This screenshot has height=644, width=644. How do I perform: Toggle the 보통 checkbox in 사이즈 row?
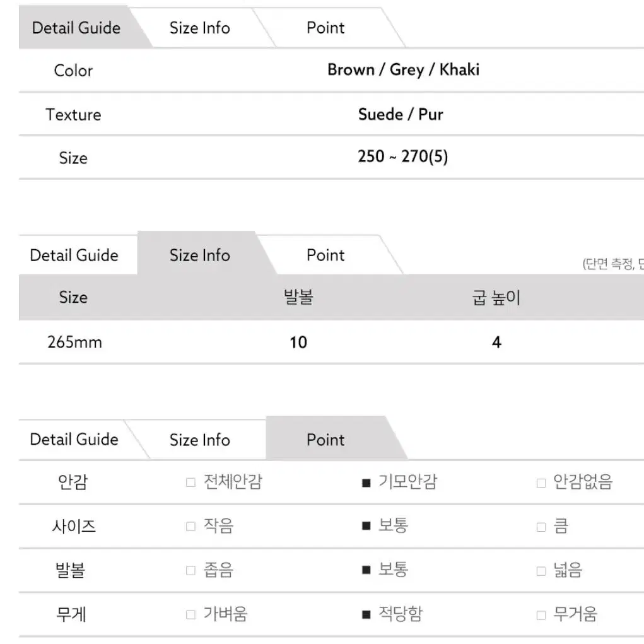(x=366, y=526)
